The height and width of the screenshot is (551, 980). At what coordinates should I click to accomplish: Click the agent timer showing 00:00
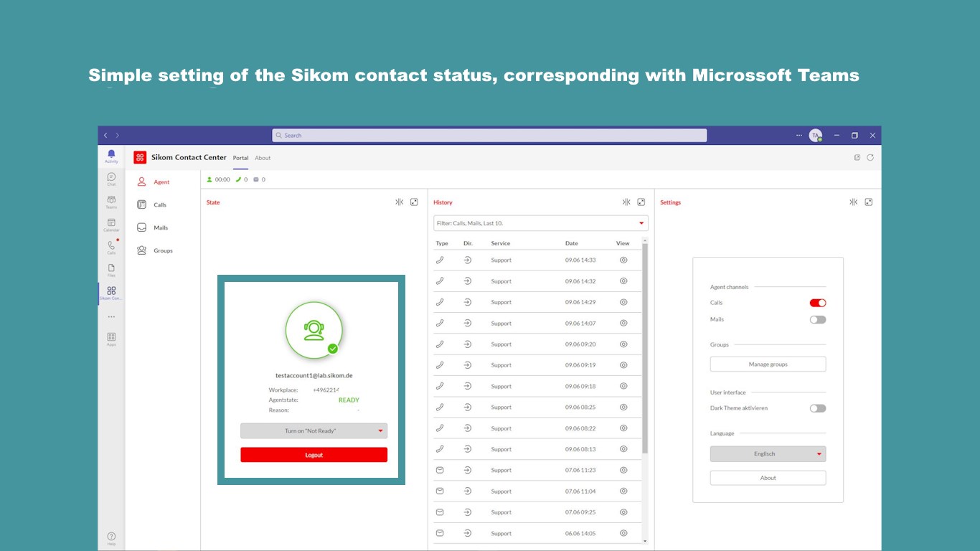(x=219, y=179)
